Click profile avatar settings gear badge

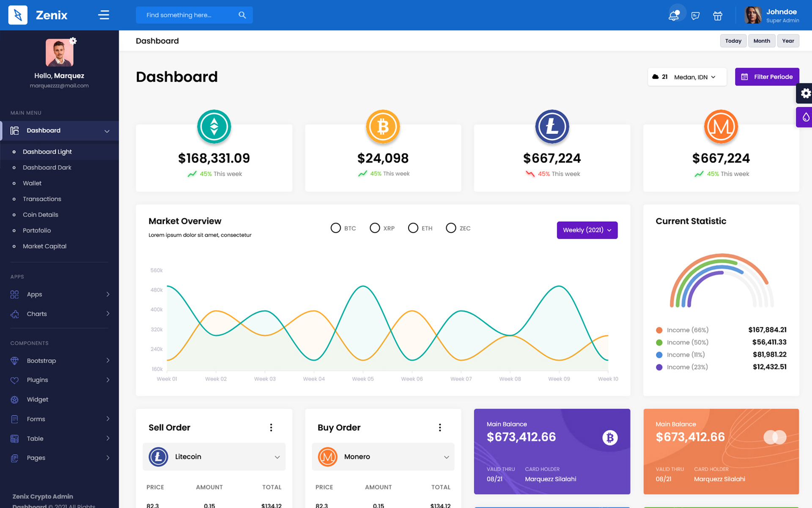(x=73, y=41)
